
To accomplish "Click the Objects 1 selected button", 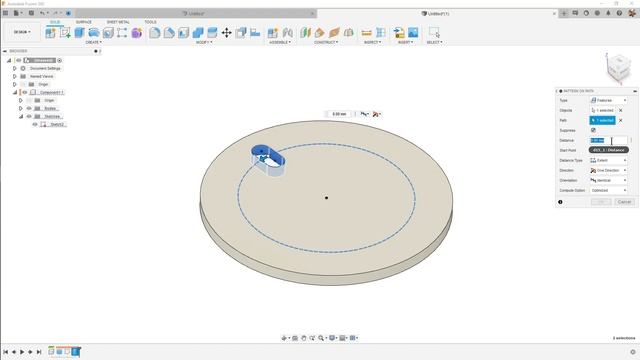I will 602,111.
